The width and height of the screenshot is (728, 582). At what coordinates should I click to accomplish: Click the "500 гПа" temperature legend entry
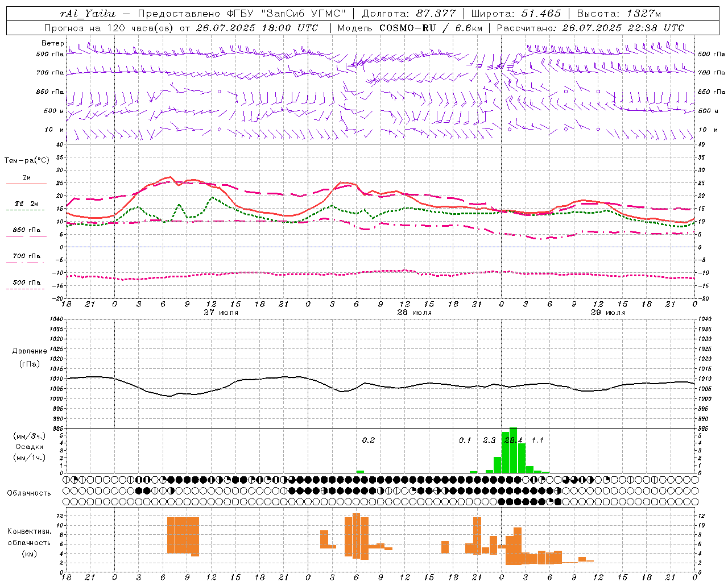pos(27,282)
